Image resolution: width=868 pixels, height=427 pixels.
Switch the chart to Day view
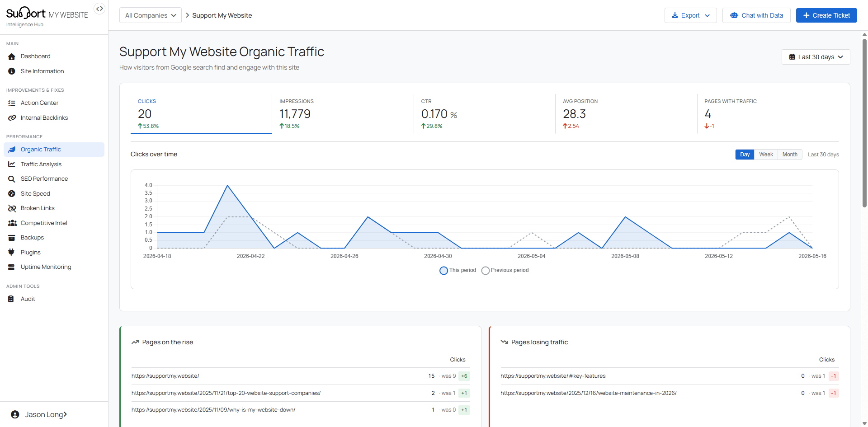click(745, 155)
